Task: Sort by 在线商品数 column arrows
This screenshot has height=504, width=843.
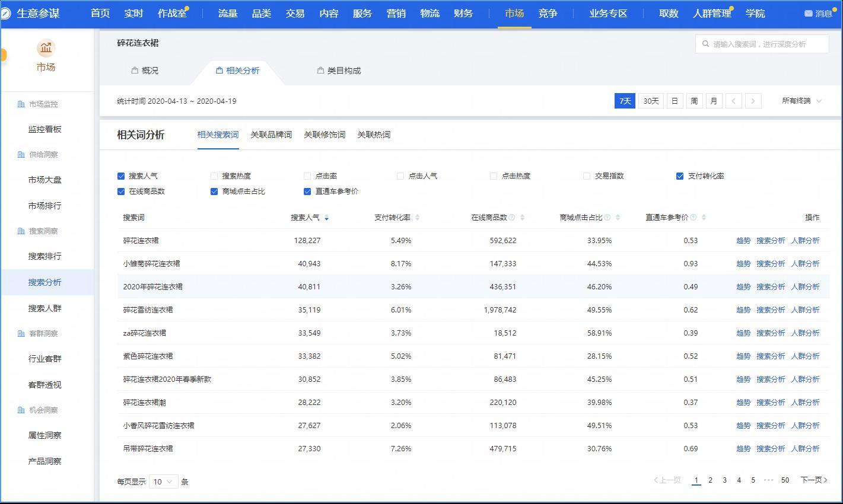Action: tap(522, 218)
